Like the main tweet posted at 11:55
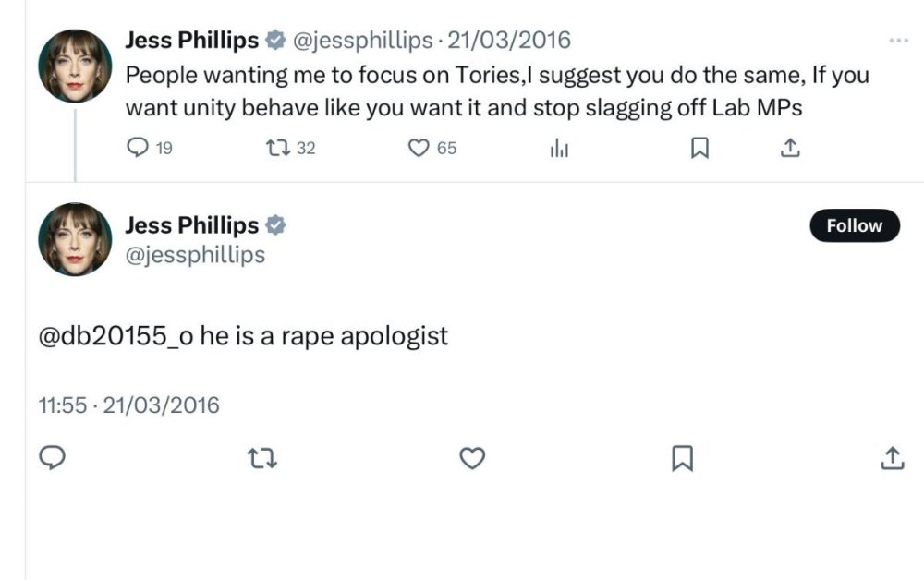This screenshot has width=924, height=580. tap(472, 457)
